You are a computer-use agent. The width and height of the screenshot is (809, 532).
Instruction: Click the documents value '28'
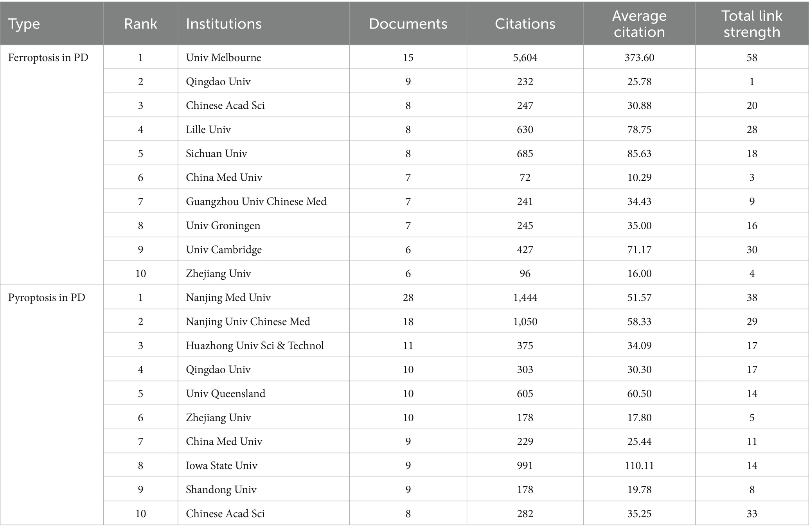pyautogui.click(x=408, y=298)
